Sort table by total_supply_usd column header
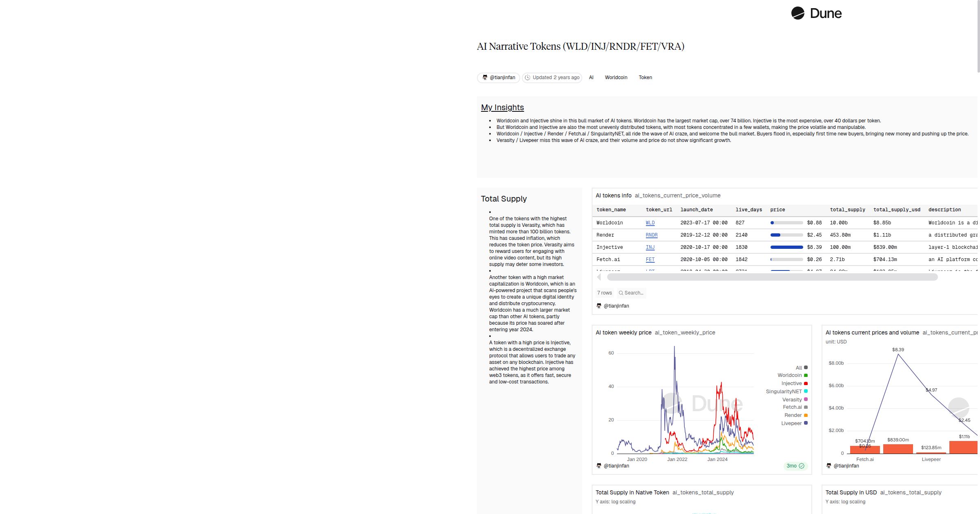Image resolution: width=980 pixels, height=514 pixels. (x=897, y=210)
